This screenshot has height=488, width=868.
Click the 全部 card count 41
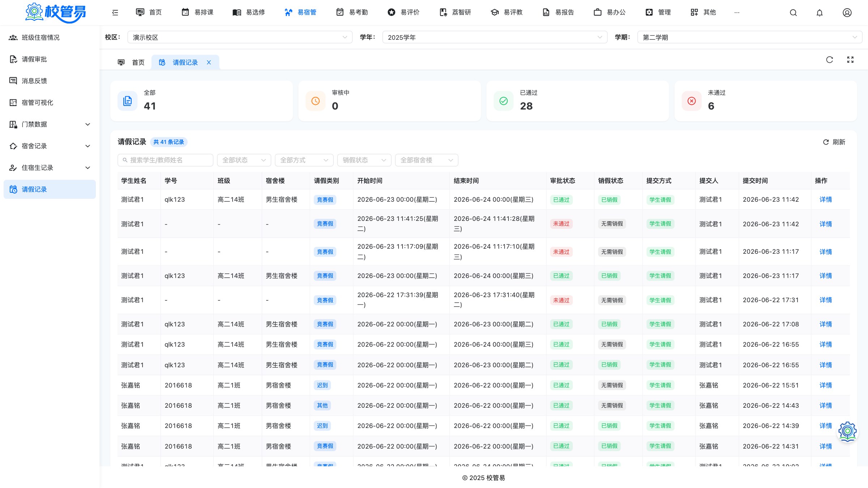pyautogui.click(x=150, y=106)
